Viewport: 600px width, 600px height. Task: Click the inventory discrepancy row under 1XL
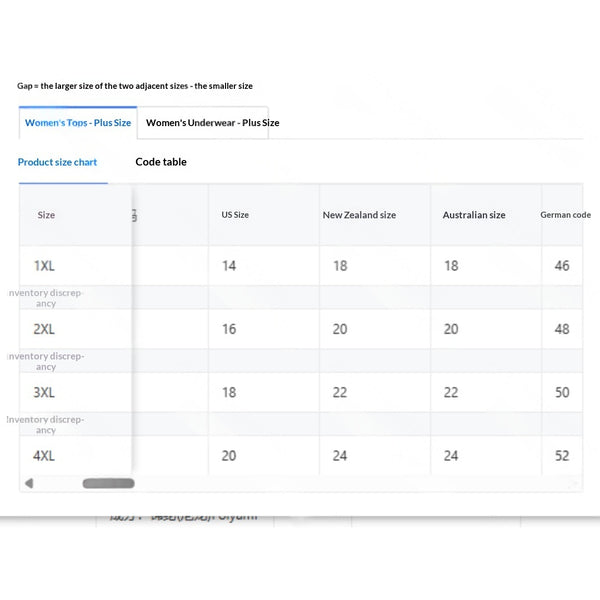301,297
